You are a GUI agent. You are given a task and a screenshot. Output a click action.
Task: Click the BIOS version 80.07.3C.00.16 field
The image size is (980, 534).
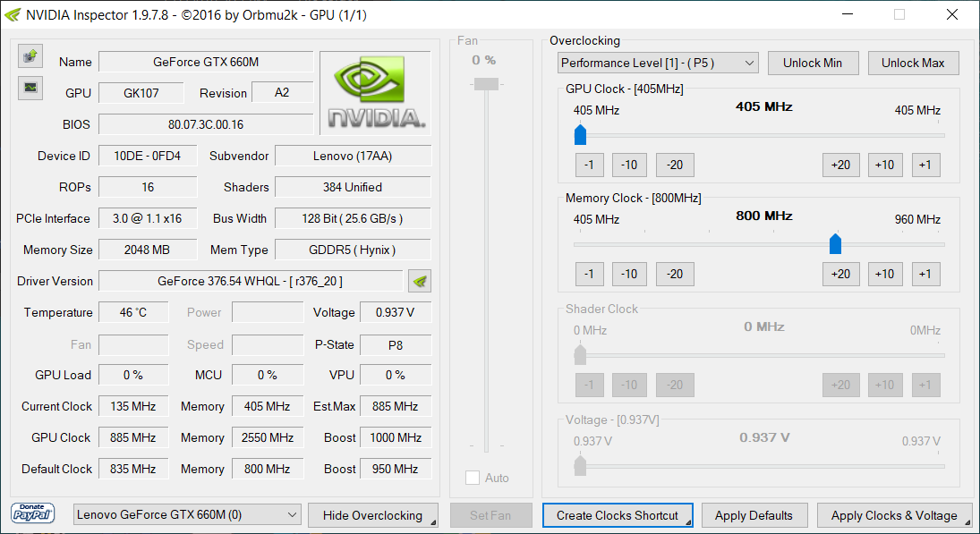point(206,124)
